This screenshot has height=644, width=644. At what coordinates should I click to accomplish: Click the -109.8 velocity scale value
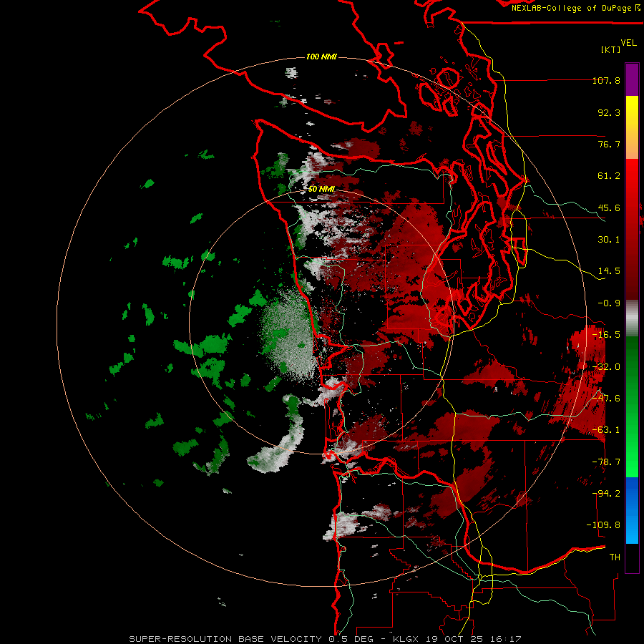click(x=603, y=525)
